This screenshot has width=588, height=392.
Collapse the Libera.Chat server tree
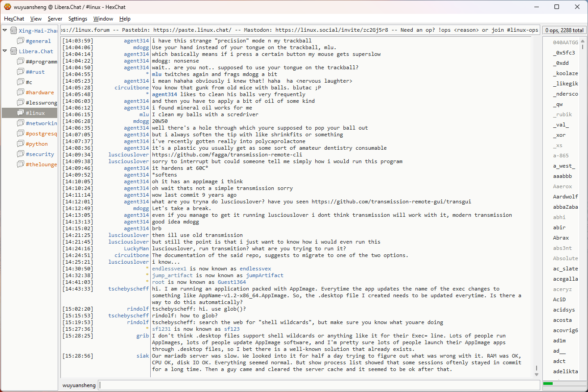pyautogui.click(x=5, y=51)
